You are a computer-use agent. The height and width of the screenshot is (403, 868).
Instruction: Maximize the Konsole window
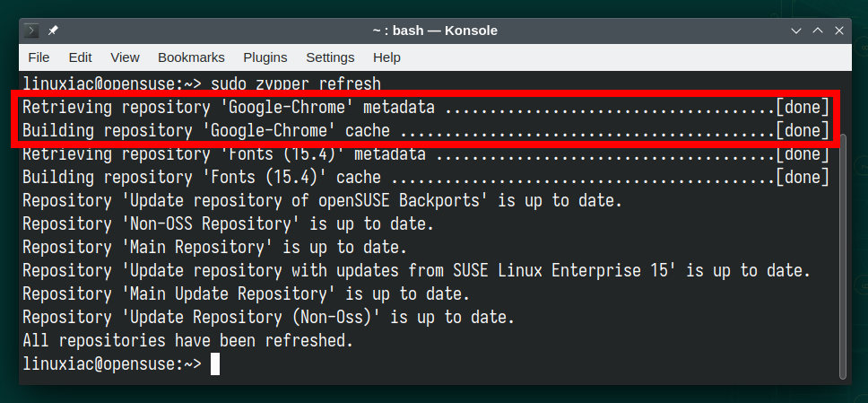point(818,31)
